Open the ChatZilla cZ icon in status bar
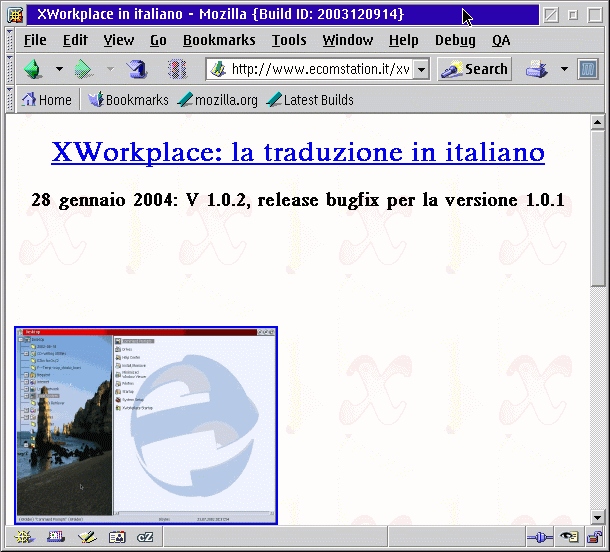 click(145, 538)
